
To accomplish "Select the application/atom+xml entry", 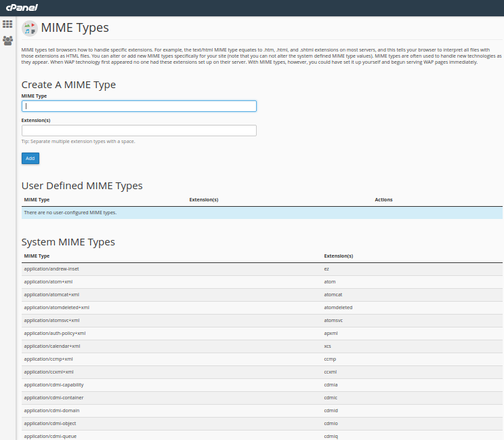I will coord(48,281).
